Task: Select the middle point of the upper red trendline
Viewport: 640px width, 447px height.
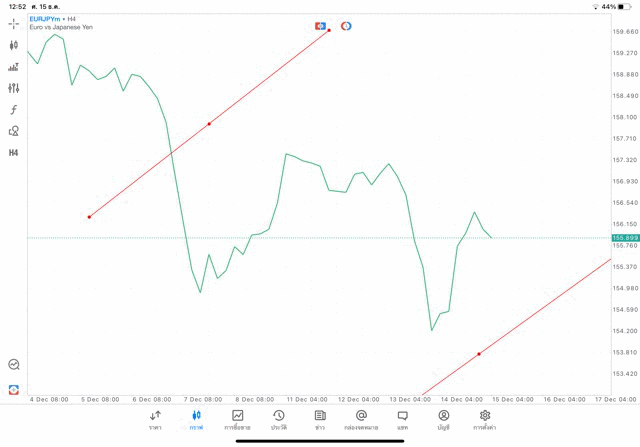Action: pyautogui.click(x=209, y=124)
